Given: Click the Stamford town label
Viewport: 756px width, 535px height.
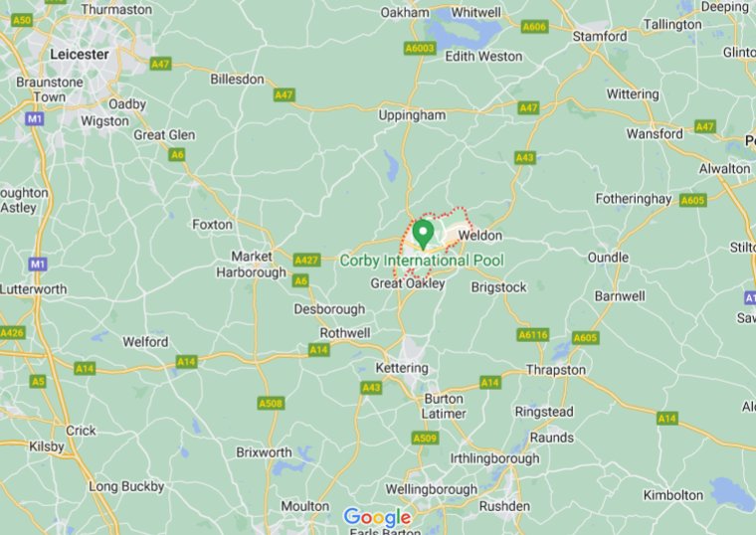Looking at the screenshot, I should click(600, 36).
